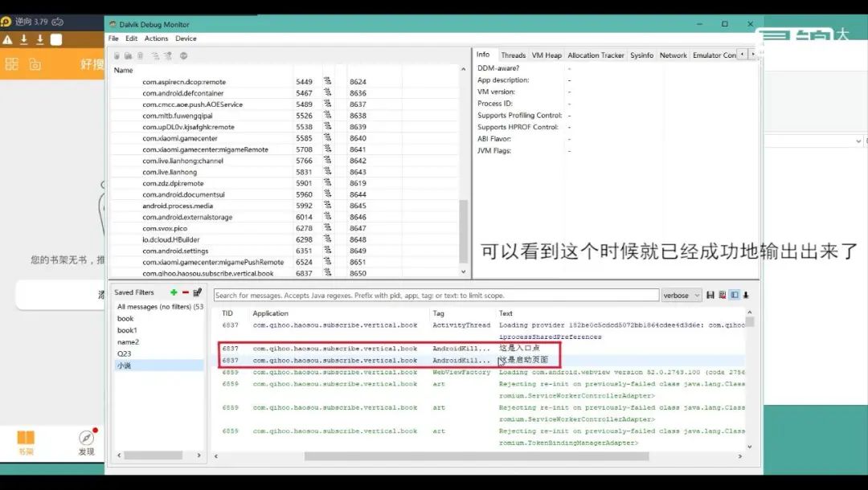The image size is (868, 490).
Task: Select process android.process.media
Action: [x=285, y=206]
